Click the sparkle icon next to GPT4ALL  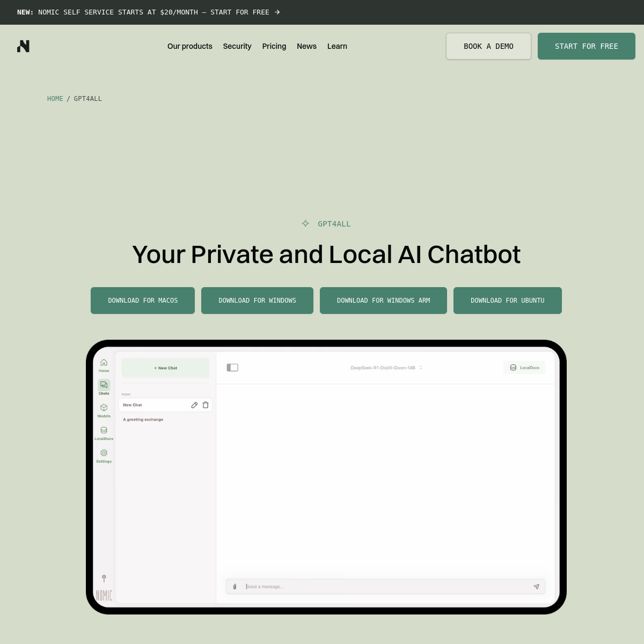305,223
